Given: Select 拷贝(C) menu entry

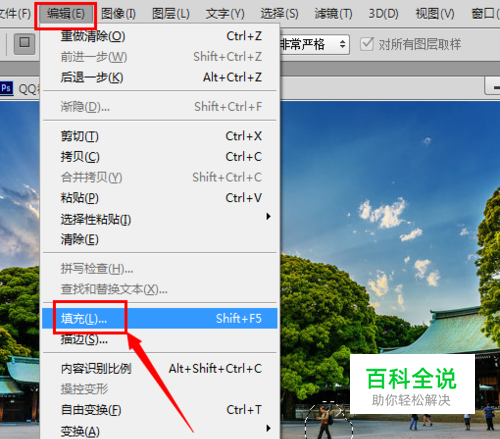Looking at the screenshot, I should [x=160, y=157].
